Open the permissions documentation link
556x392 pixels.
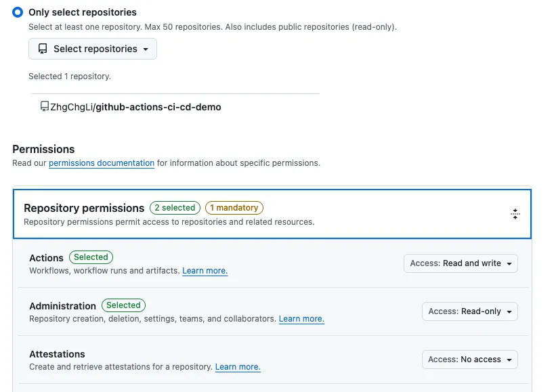102,163
